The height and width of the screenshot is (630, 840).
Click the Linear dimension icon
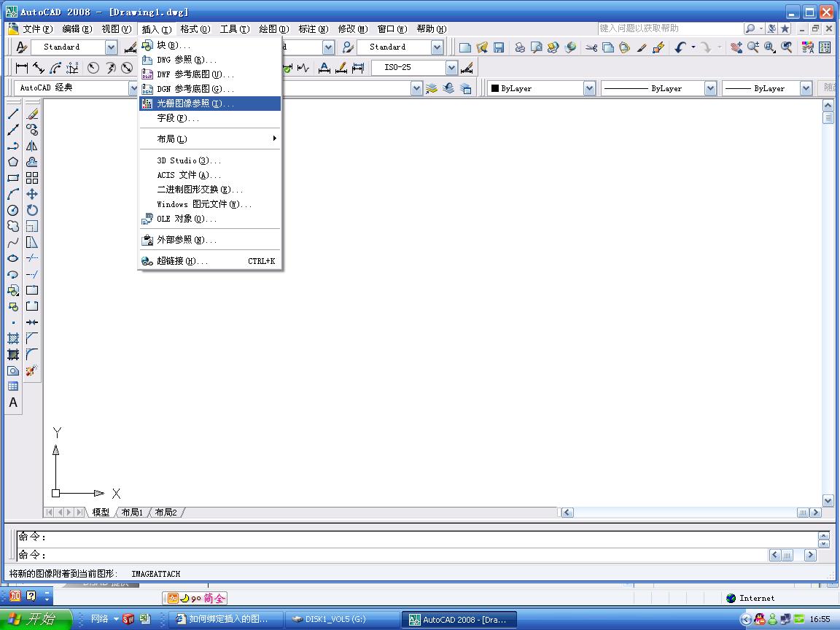pyautogui.click(x=22, y=68)
